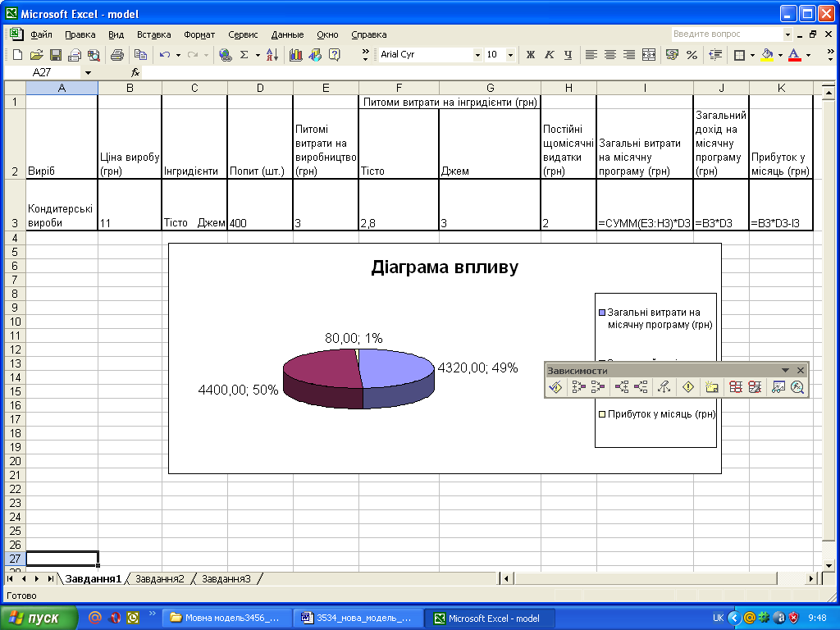Align cell text right
The height and width of the screenshot is (630, 840).
[x=629, y=55]
